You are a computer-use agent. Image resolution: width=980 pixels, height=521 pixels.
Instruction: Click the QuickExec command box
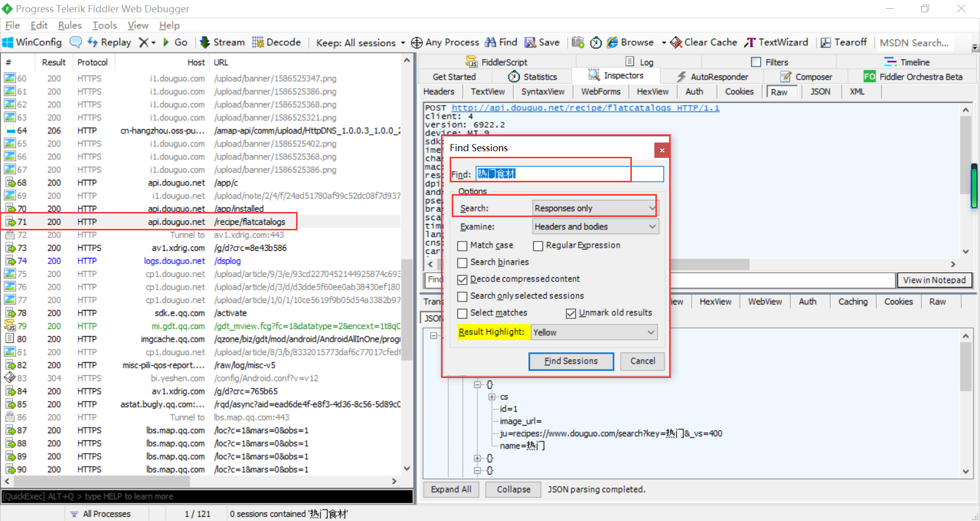click(x=207, y=496)
